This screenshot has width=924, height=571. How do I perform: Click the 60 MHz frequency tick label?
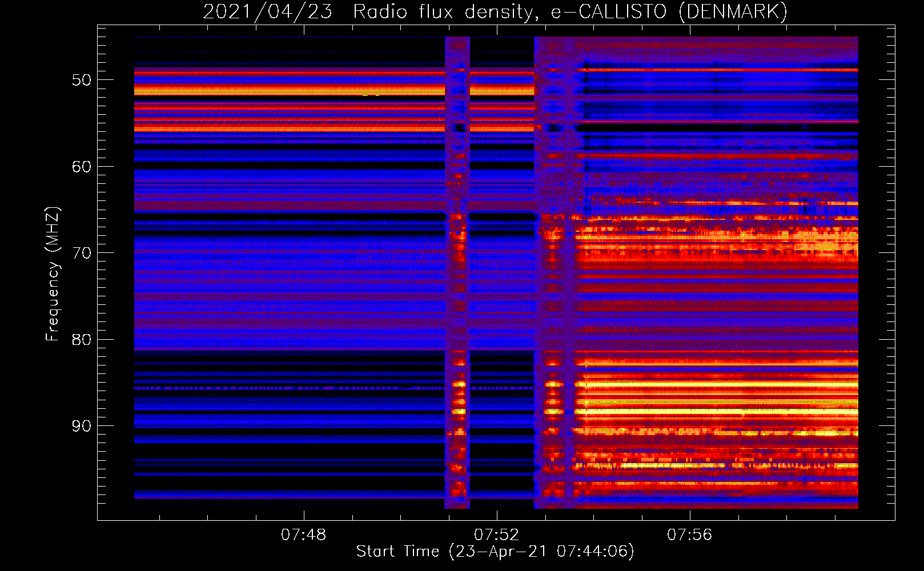[82, 167]
